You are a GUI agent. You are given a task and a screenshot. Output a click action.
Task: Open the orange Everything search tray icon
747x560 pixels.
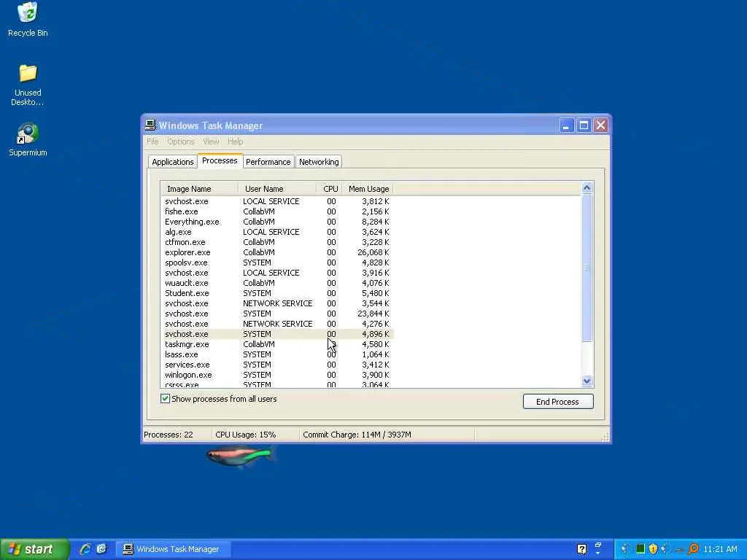pos(693,549)
